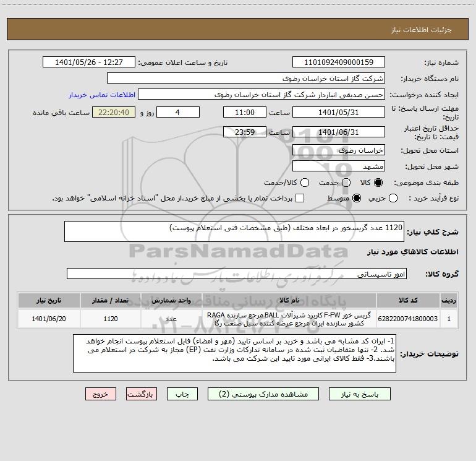476x461 pixels.
Task: Click the need date cell 1401/06/20
Action: pos(49,319)
